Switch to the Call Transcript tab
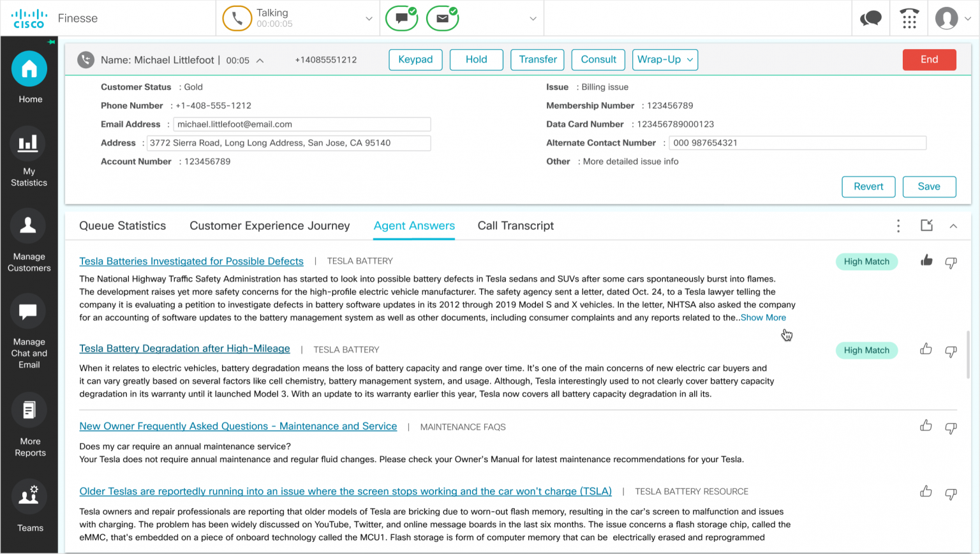980x554 pixels. pos(515,225)
